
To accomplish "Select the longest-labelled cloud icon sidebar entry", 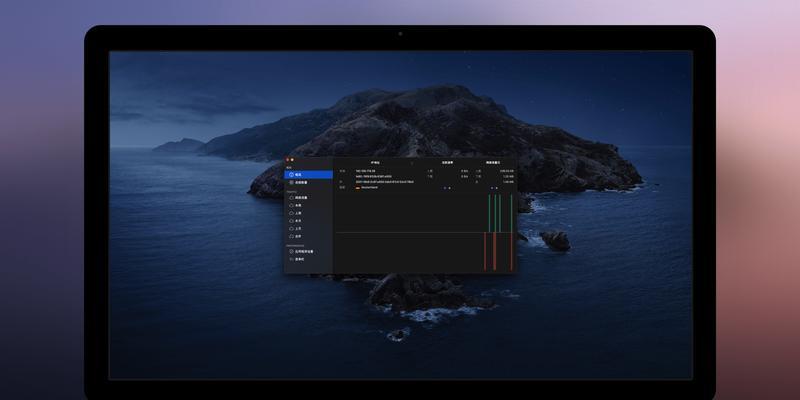I will pos(308,197).
